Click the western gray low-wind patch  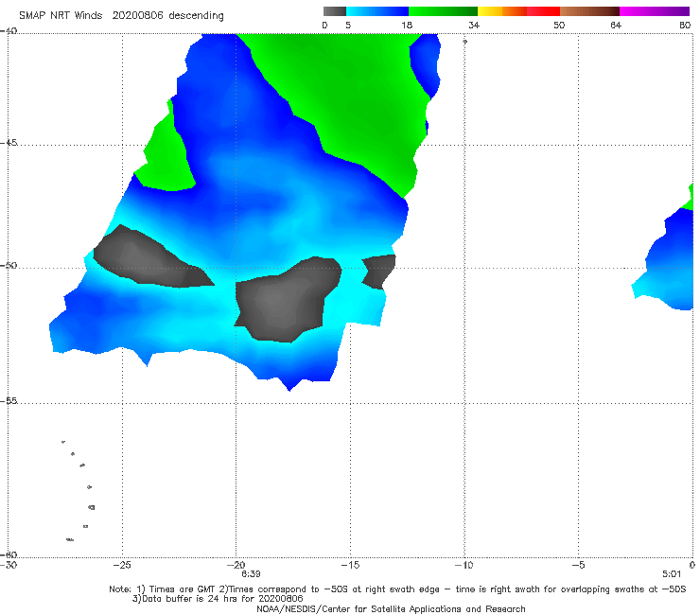(148, 259)
